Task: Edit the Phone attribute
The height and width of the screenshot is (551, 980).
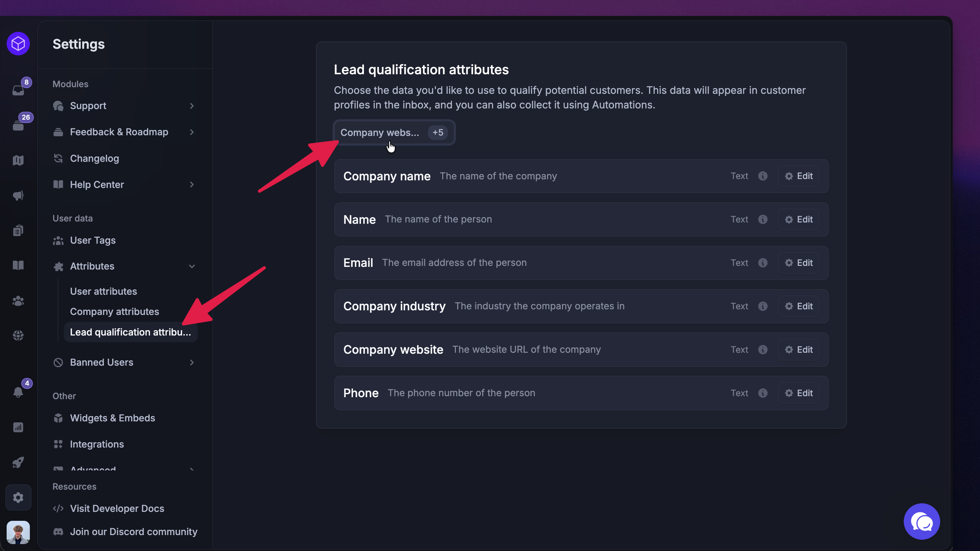Action: [799, 393]
